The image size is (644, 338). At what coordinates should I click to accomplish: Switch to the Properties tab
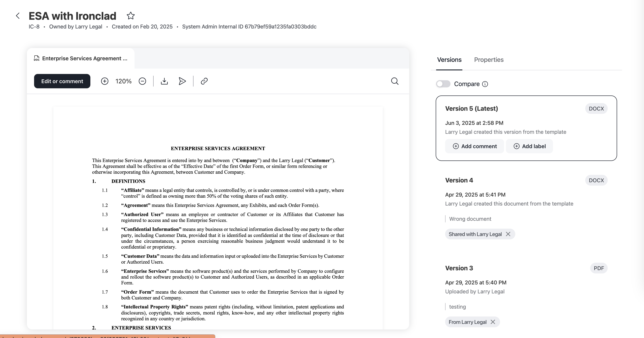click(489, 60)
